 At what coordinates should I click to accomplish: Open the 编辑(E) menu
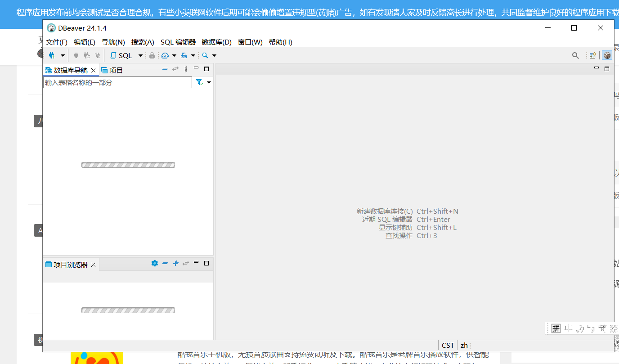[85, 42]
